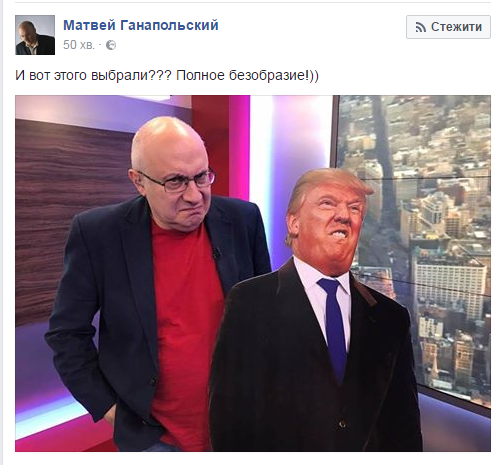The width and height of the screenshot is (499, 465).
Task: Click the globe public-privacy icon
Action: (x=111, y=45)
